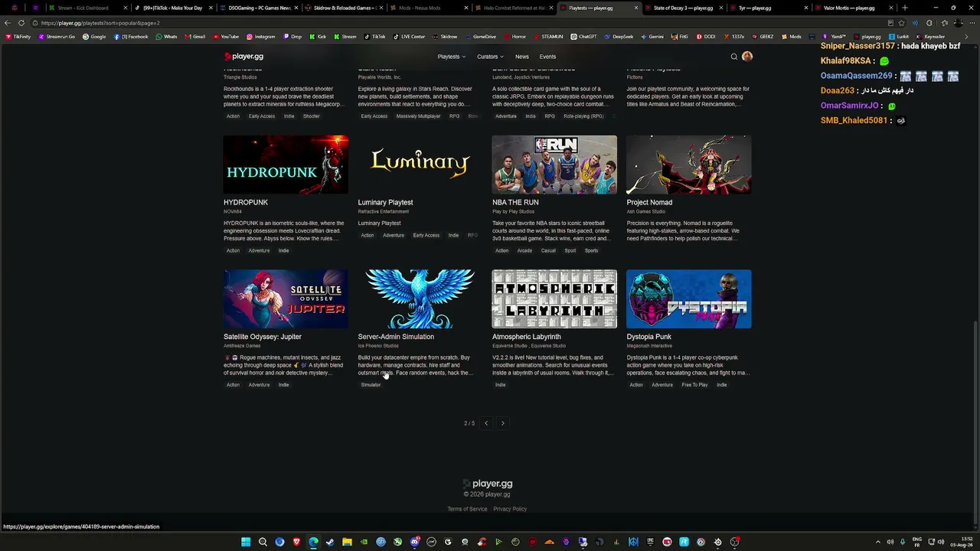This screenshot has width=980, height=551.
Task: Click the Arcade tag on NBA THE RUN
Action: pos(524,250)
